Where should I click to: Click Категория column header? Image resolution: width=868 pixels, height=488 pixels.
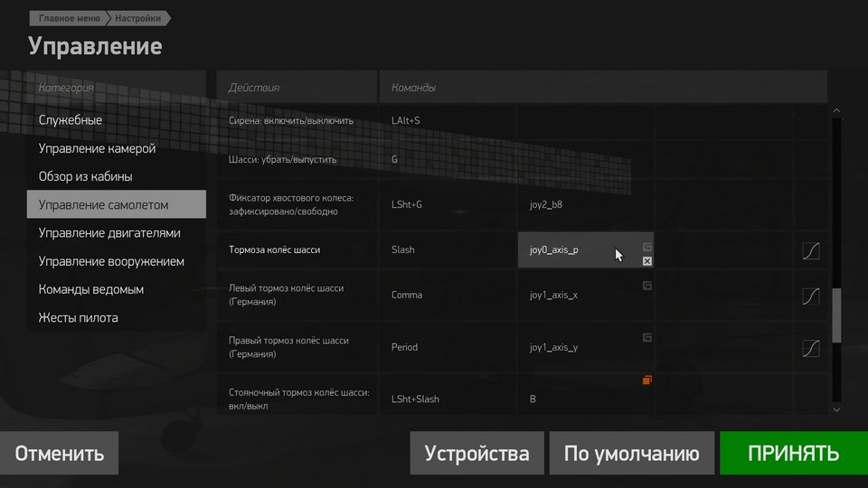117,88
